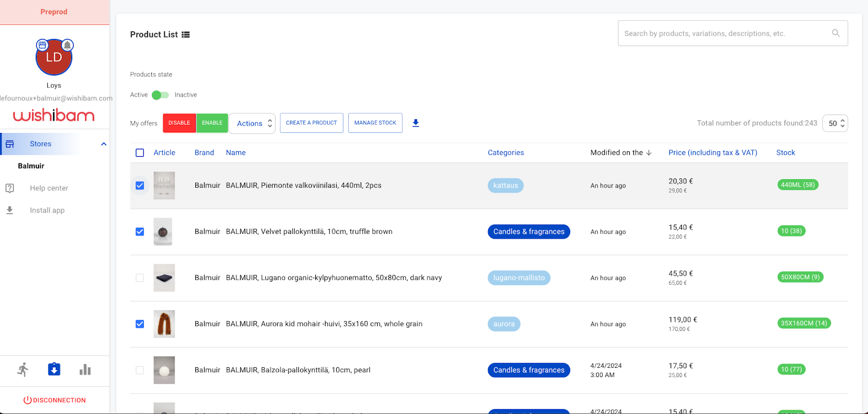Sort by Name column header
The image size is (868, 414).
click(235, 153)
